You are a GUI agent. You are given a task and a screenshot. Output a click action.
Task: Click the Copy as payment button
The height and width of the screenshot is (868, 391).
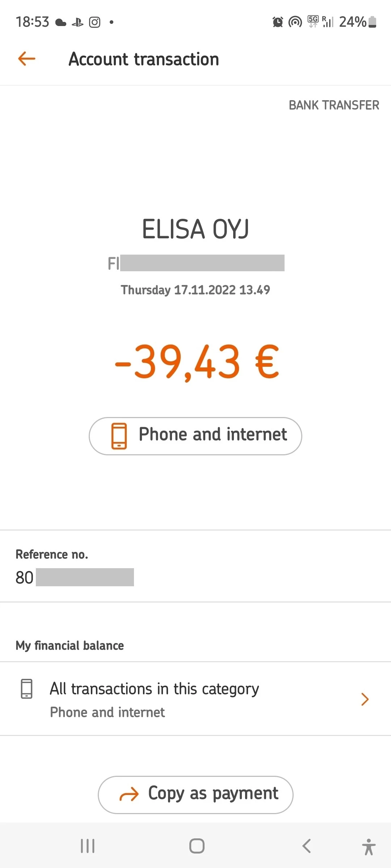[x=195, y=795]
